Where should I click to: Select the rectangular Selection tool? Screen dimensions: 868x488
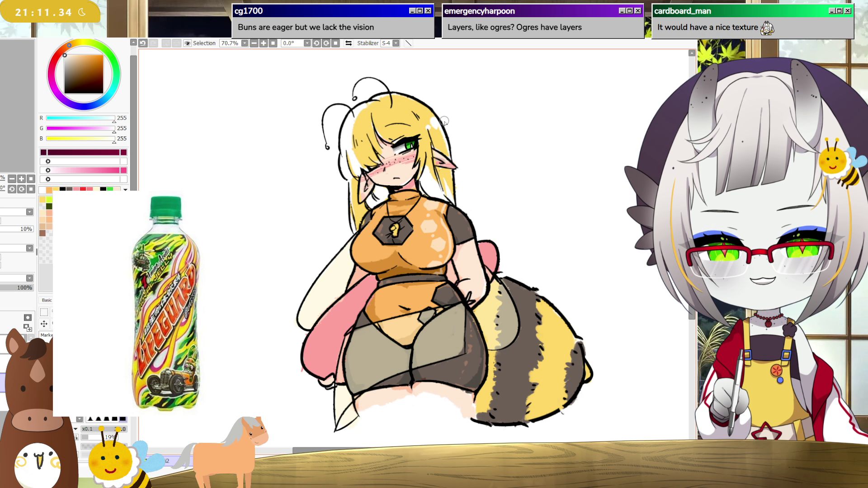click(x=44, y=312)
